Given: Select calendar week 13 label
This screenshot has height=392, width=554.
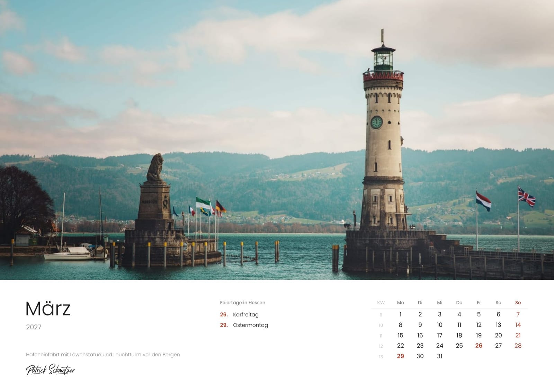Looking at the screenshot, I should coord(381,356).
